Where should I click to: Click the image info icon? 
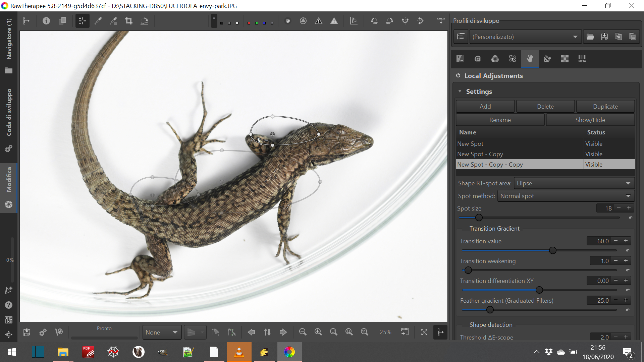tap(46, 21)
